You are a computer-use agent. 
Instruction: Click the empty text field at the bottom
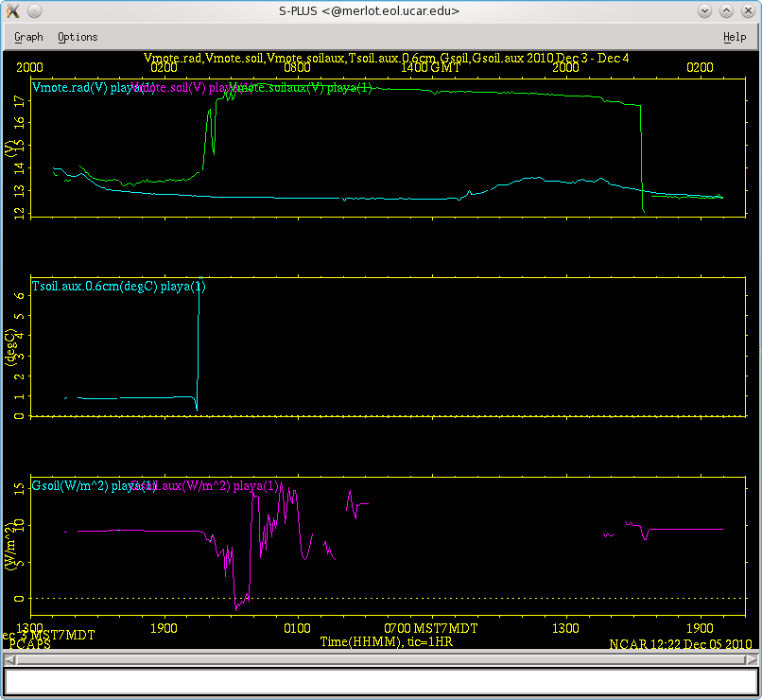coord(380,682)
